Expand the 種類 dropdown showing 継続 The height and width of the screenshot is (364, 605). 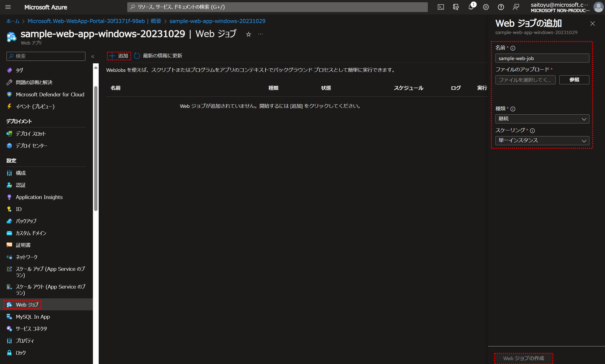pyautogui.click(x=542, y=119)
